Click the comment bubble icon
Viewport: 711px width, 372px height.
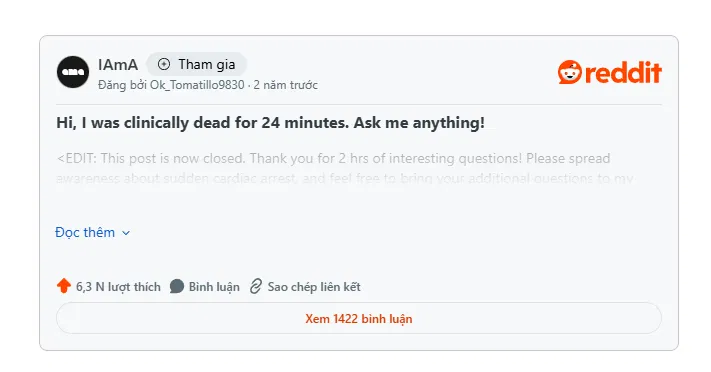point(176,286)
